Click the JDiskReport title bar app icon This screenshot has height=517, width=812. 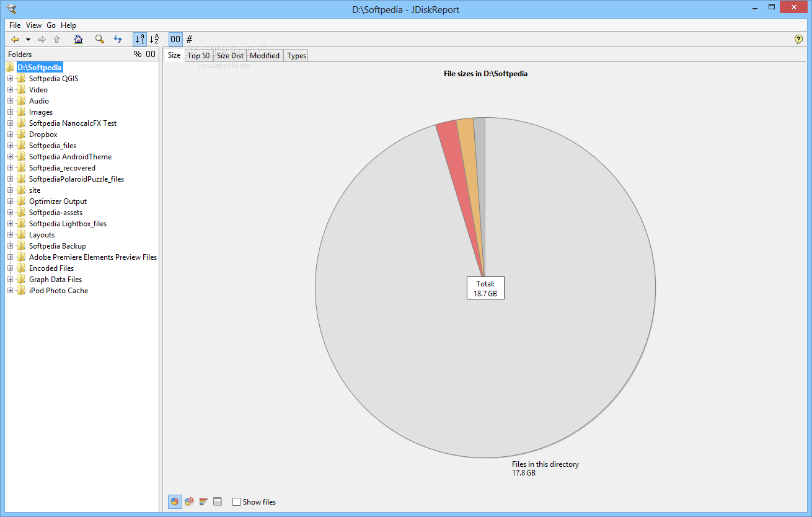(11, 9)
